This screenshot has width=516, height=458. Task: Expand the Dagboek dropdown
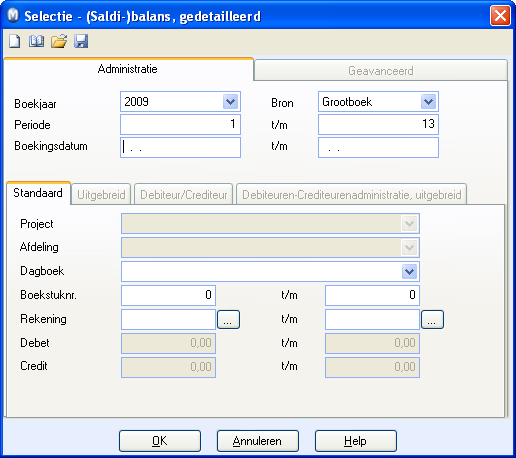click(410, 272)
